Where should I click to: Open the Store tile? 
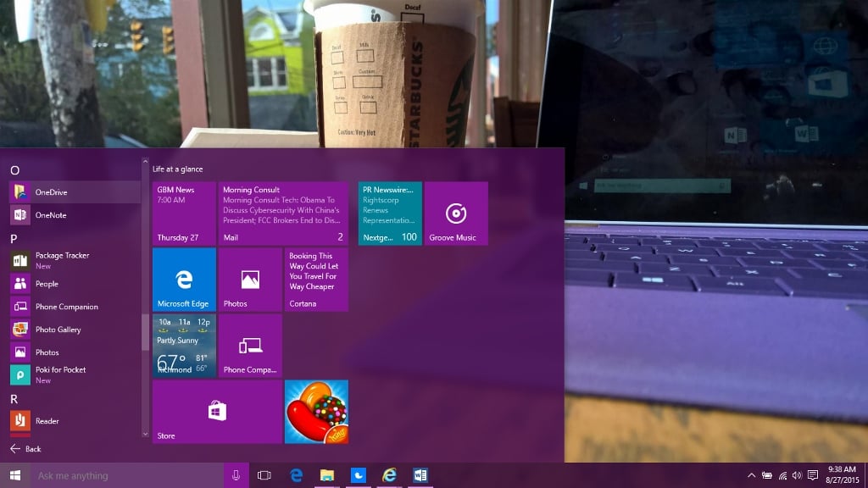click(x=217, y=412)
